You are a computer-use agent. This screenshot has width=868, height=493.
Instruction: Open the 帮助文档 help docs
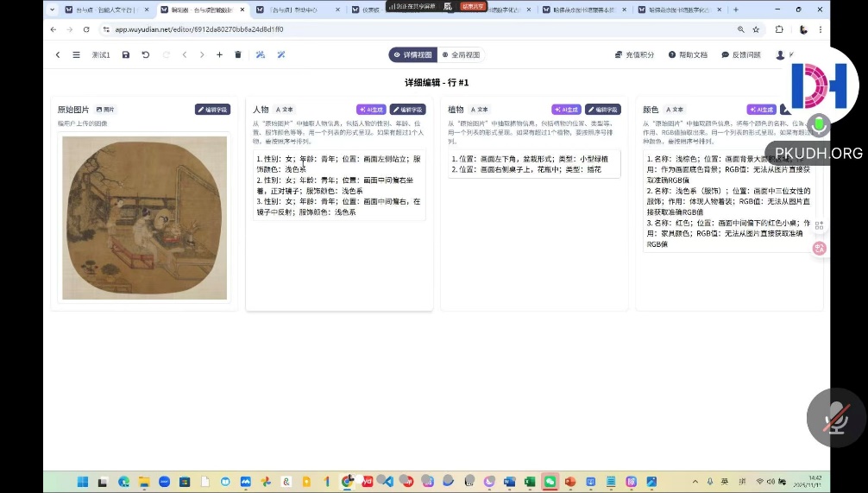click(687, 54)
